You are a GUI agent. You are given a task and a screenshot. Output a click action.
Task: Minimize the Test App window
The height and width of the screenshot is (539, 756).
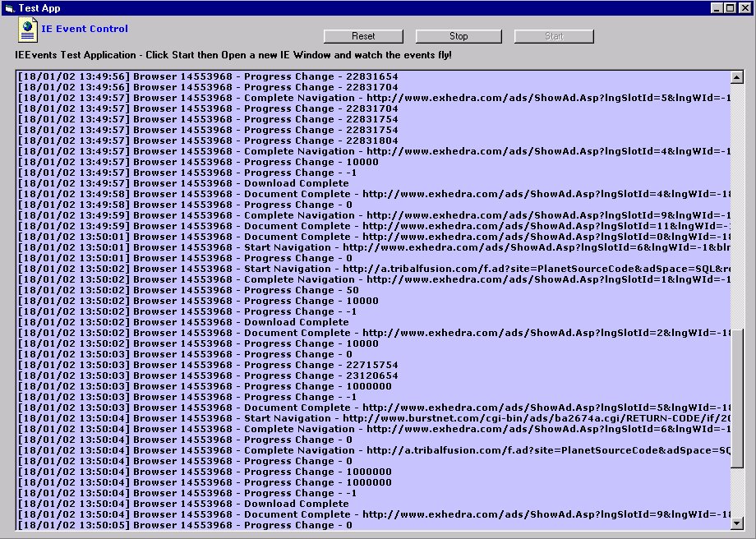pos(717,8)
